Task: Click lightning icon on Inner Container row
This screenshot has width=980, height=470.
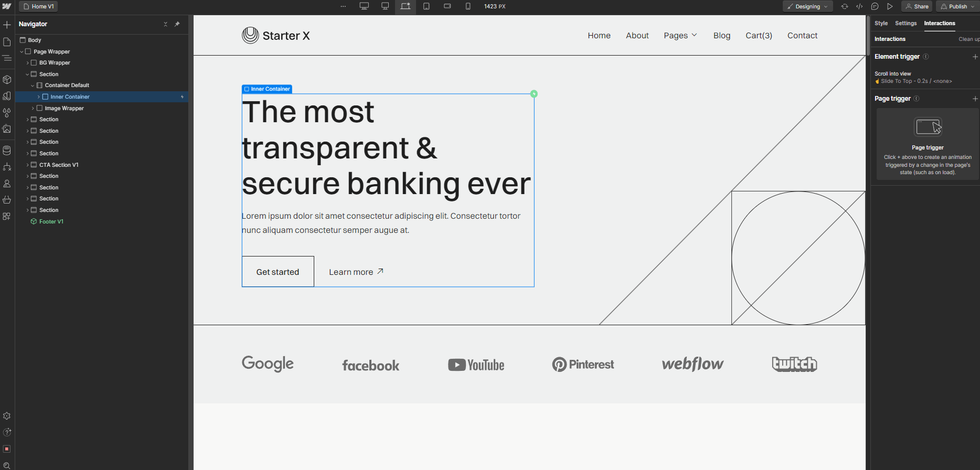Action: click(x=182, y=97)
